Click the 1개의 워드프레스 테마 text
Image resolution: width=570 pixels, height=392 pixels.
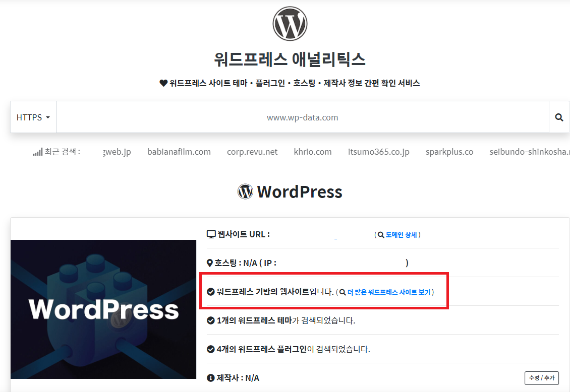(x=254, y=320)
